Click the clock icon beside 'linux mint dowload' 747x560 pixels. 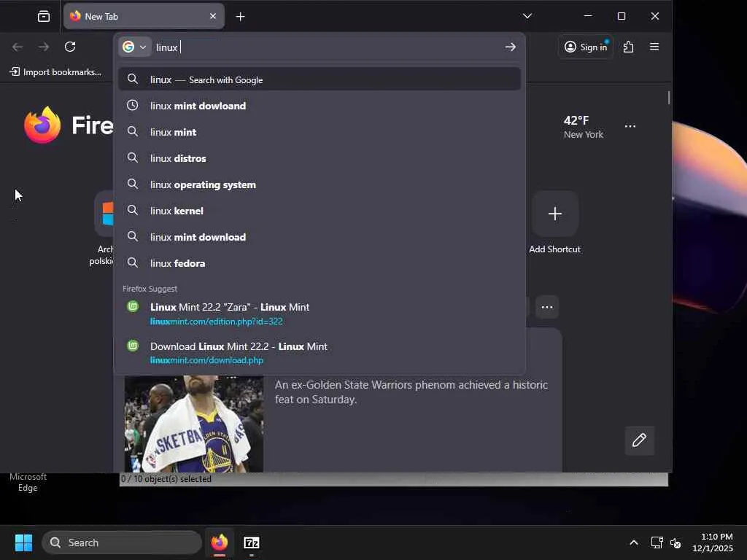tap(133, 105)
